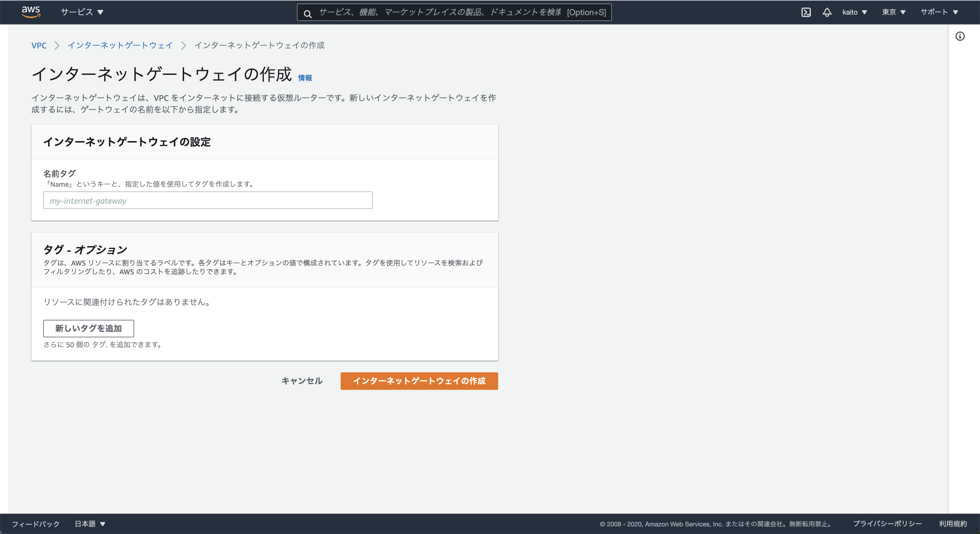The image size is (980, 534).
Task: Open the kaito account dropdown
Action: tap(854, 12)
